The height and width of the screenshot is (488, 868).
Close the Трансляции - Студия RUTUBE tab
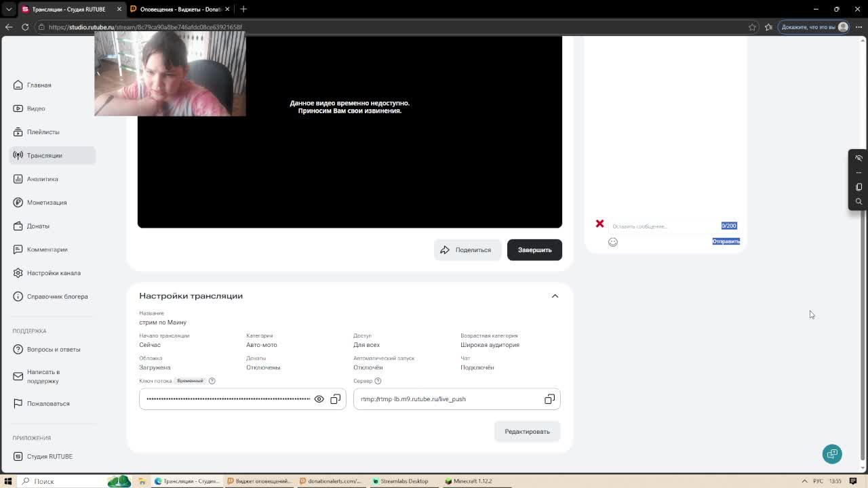tap(119, 9)
